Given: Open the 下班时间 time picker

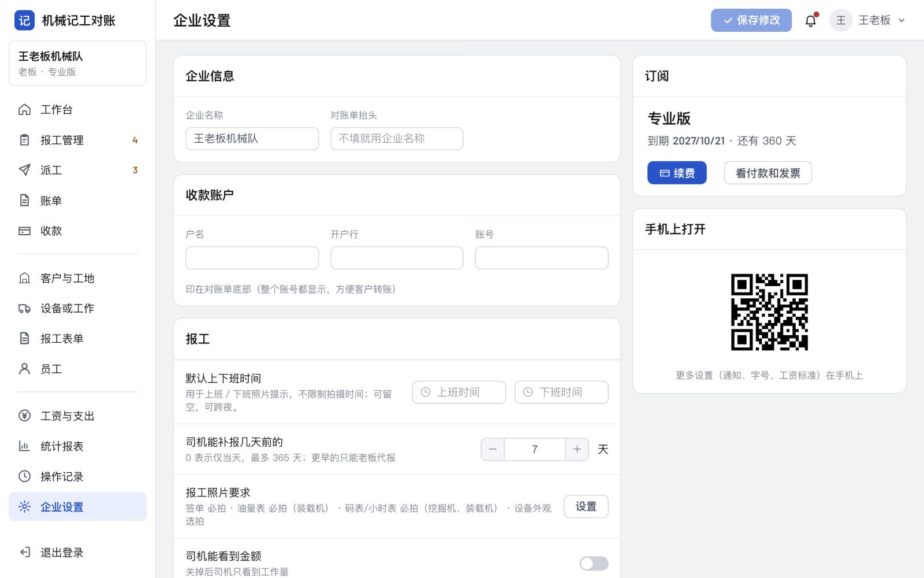Looking at the screenshot, I should click(561, 392).
